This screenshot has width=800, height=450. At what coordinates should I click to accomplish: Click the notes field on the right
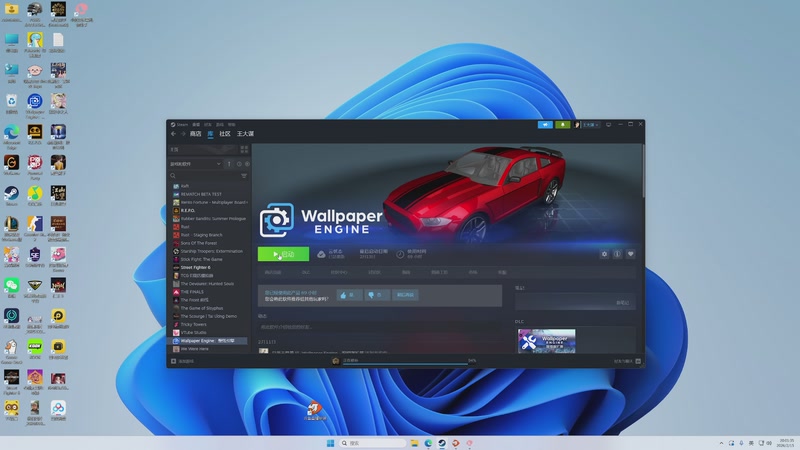575,302
